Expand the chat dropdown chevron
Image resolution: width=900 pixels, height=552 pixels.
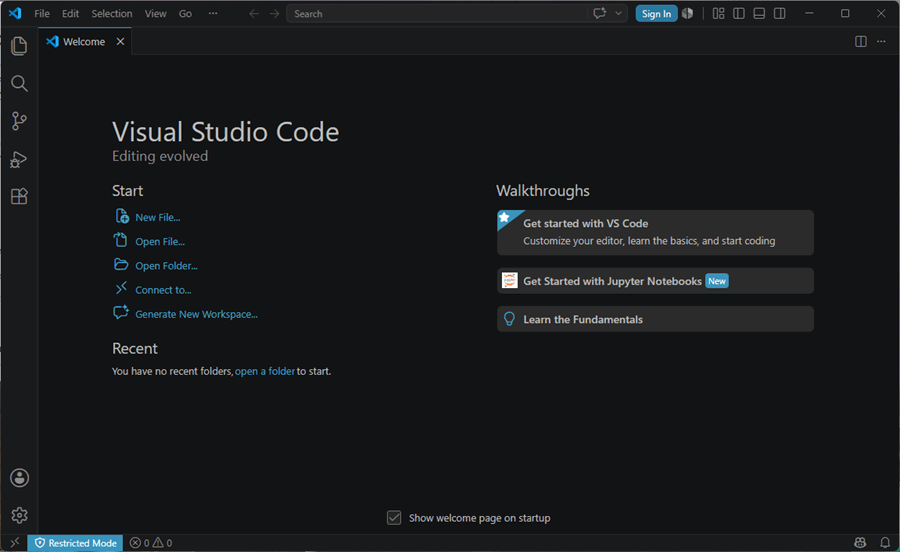coord(618,13)
